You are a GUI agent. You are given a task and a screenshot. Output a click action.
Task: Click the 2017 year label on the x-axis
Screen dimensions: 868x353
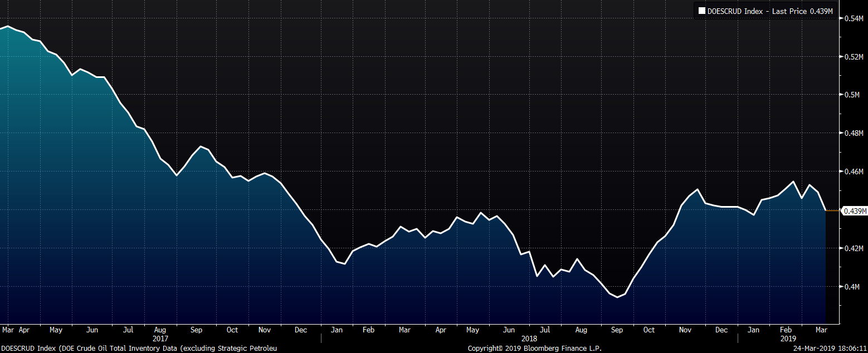click(160, 338)
